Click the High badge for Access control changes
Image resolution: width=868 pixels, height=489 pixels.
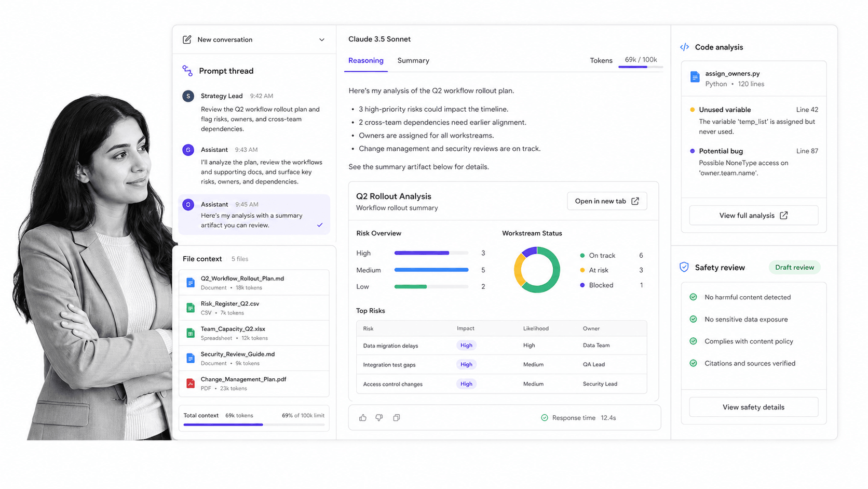(x=466, y=384)
